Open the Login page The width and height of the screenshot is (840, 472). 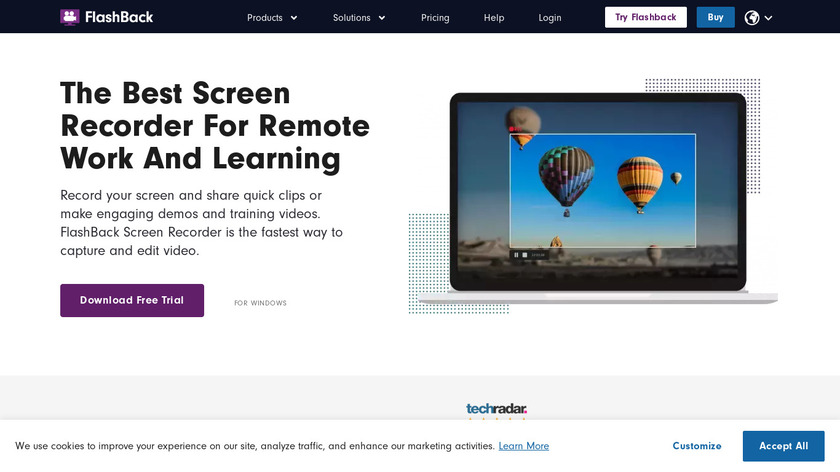point(550,18)
